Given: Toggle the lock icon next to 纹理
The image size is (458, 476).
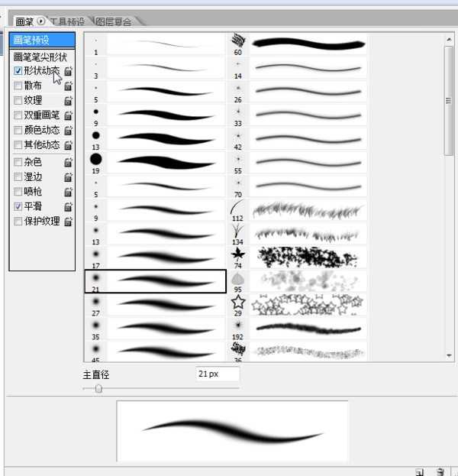Looking at the screenshot, I should point(68,100).
